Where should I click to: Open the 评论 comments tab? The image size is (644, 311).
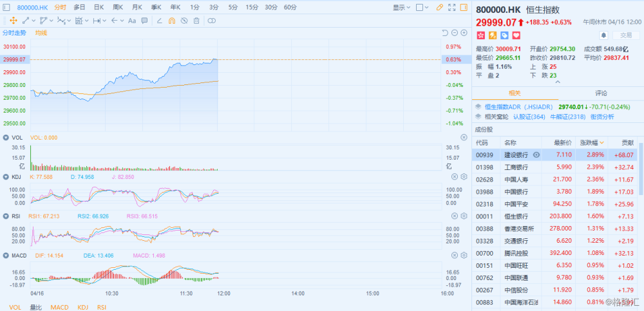tap(601, 93)
